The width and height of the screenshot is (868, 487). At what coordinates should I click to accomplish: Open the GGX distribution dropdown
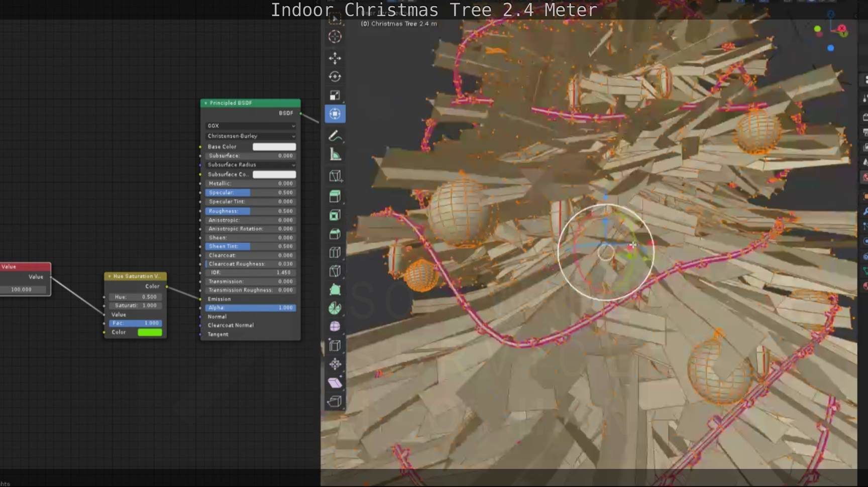pyautogui.click(x=251, y=126)
